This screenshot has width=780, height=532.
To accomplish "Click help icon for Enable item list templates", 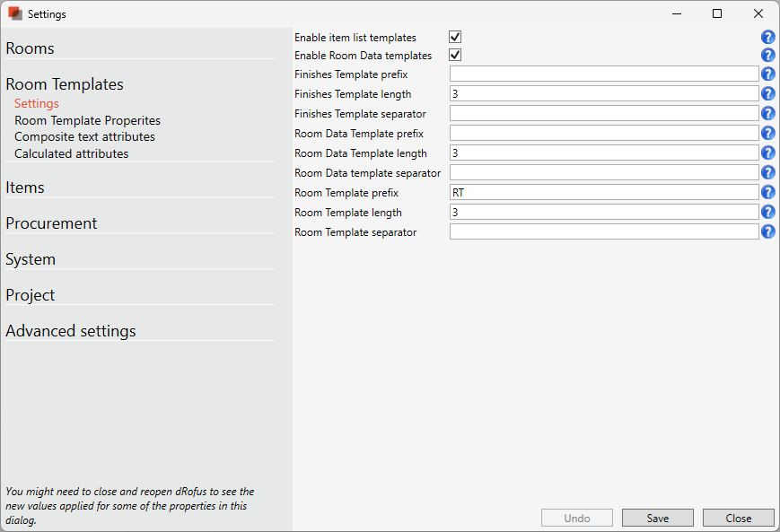I will pyautogui.click(x=768, y=37).
